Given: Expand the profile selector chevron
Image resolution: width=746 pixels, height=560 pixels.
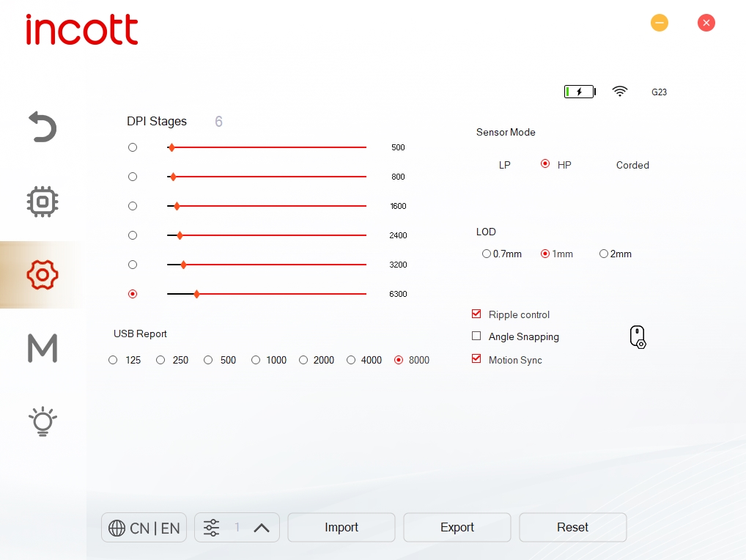Looking at the screenshot, I should click(261, 527).
